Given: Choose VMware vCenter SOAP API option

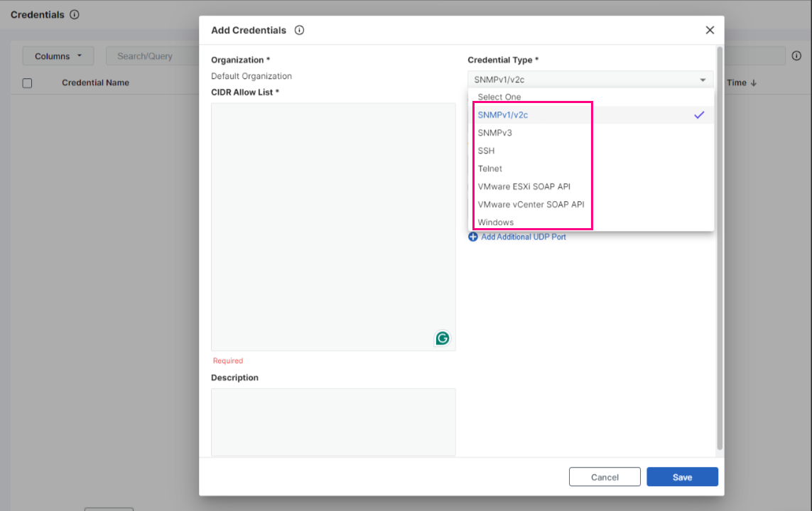Looking at the screenshot, I should point(531,205).
